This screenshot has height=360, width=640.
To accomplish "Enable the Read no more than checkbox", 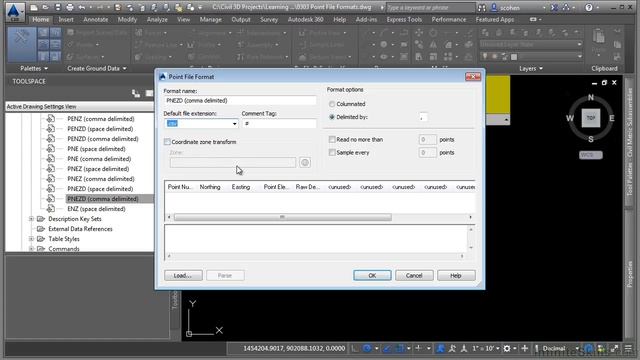I will pyautogui.click(x=332, y=140).
